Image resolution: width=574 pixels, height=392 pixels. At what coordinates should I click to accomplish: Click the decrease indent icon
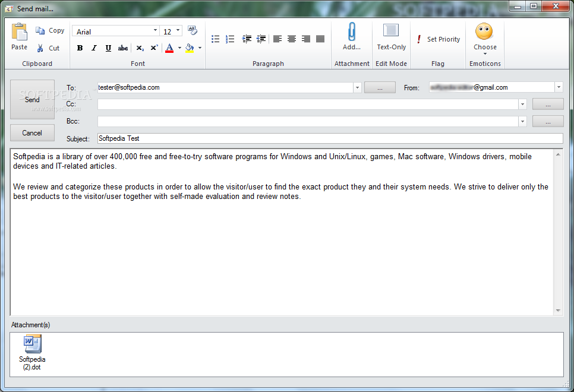tap(261, 39)
